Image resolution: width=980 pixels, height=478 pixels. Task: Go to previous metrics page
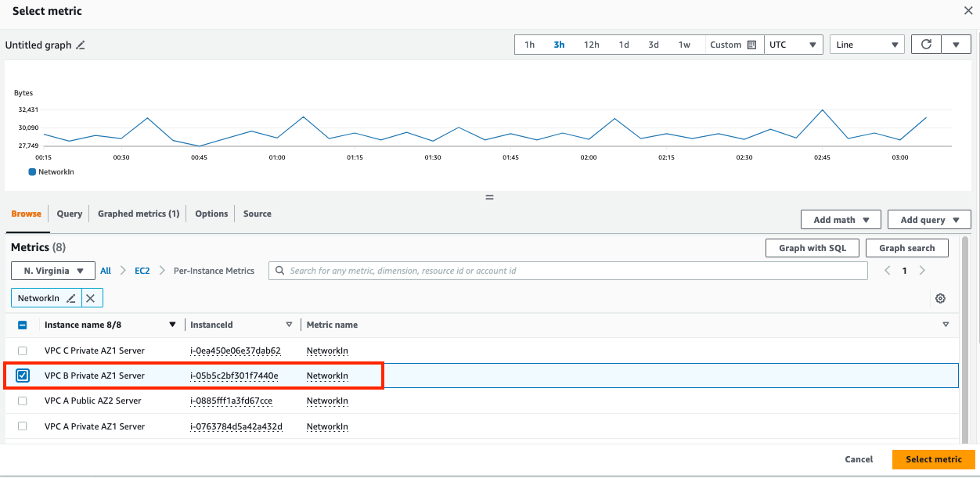tap(887, 271)
